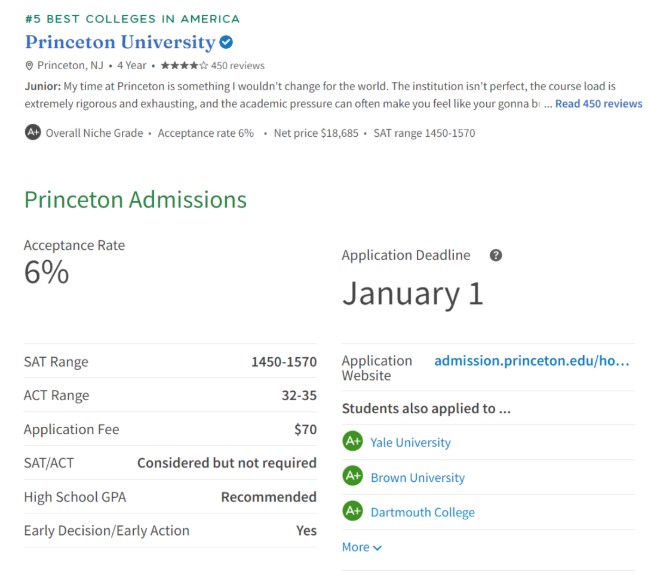Click the Overall Niche Grade text

coord(94,133)
